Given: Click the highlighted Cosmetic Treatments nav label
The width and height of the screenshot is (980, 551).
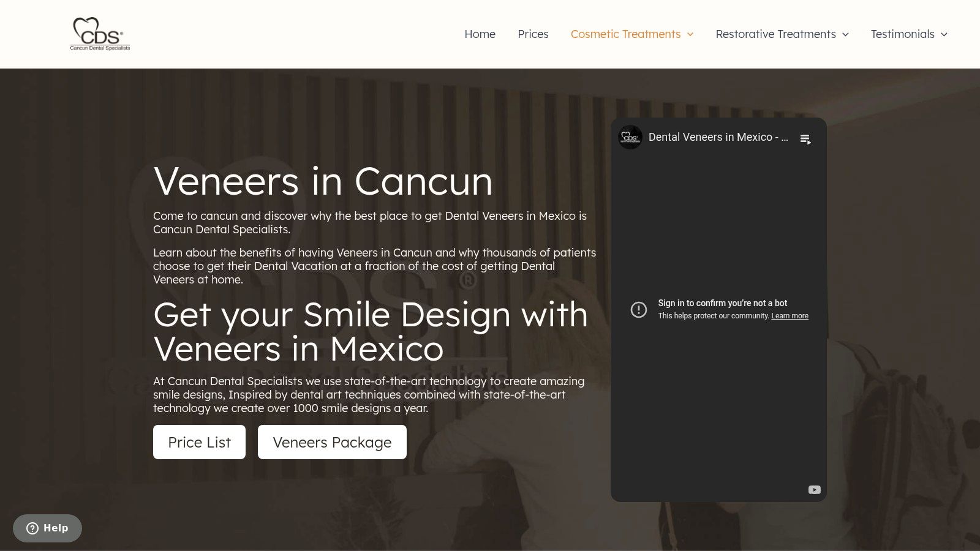Looking at the screenshot, I should tap(625, 34).
